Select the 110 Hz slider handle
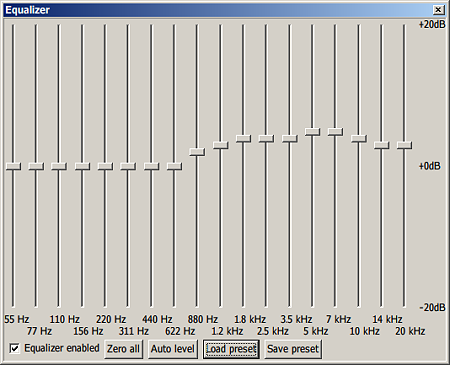Screen dimensions: 450x365 pyautogui.click(x=59, y=166)
